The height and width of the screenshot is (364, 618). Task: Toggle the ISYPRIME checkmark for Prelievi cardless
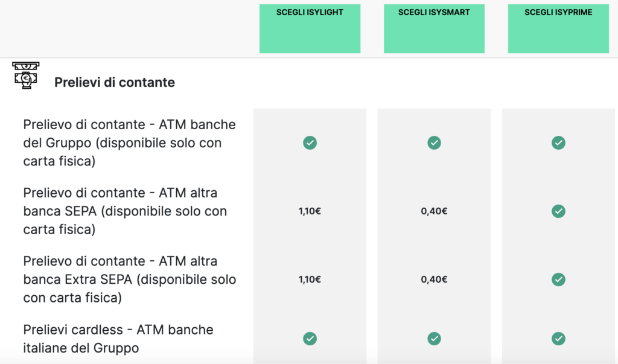tap(558, 339)
